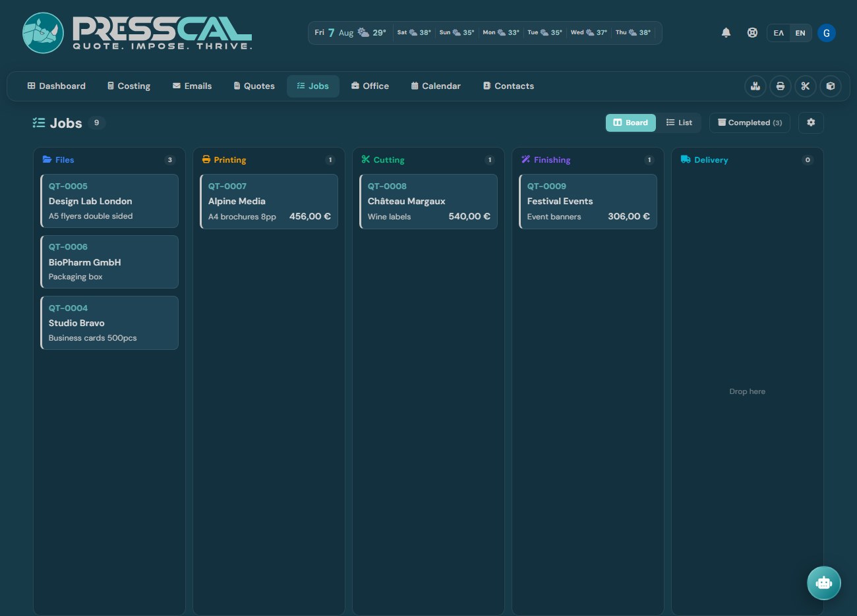Open job QT-0008 Château Margaux
This screenshot has height=616, width=857.
click(x=428, y=202)
